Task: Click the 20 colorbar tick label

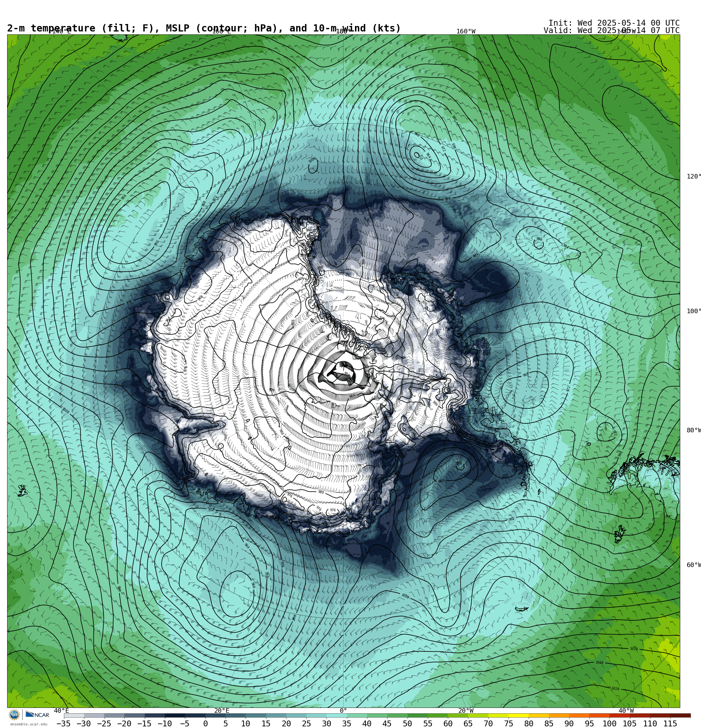Action: (286, 723)
